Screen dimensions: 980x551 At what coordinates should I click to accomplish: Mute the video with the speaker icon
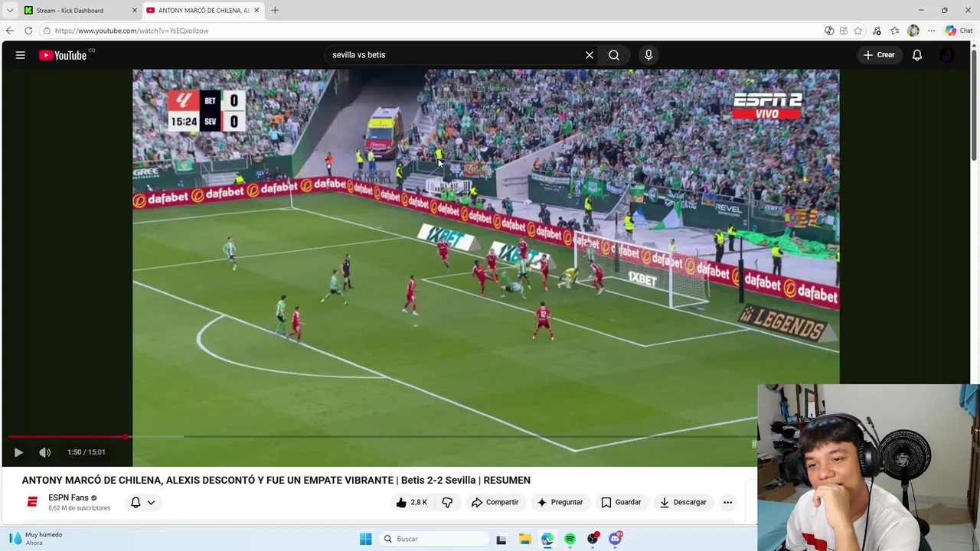pyautogui.click(x=45, y=452)
